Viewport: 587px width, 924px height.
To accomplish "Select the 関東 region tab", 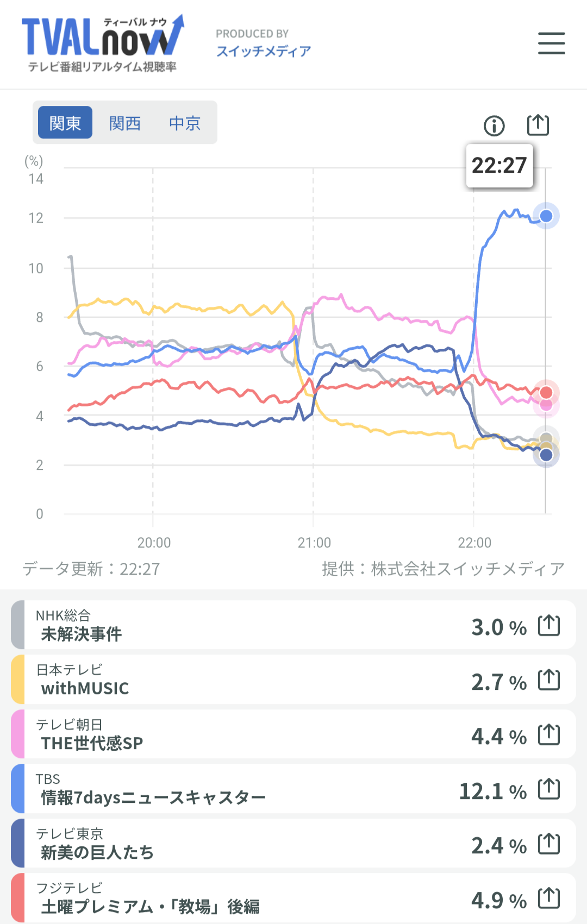I will point(65,123).
